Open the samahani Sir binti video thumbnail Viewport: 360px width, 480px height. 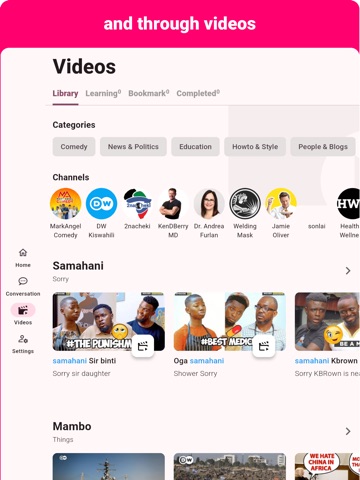(x=109, y=321)
